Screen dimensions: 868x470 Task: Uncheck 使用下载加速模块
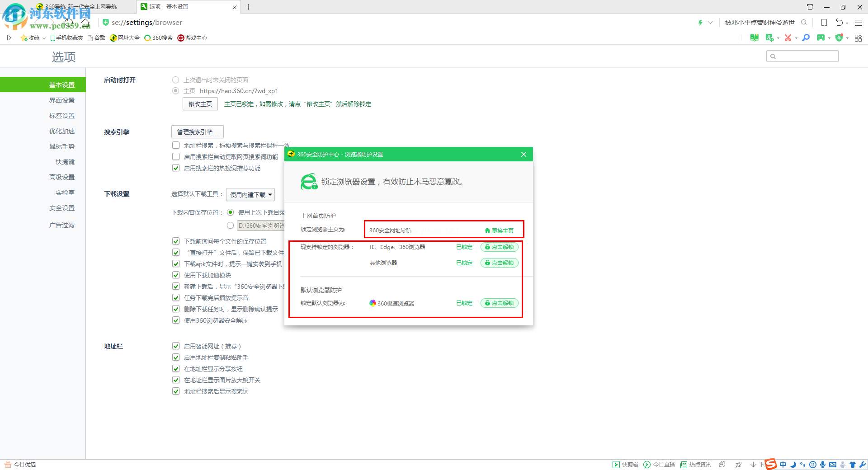pos(176,275)
